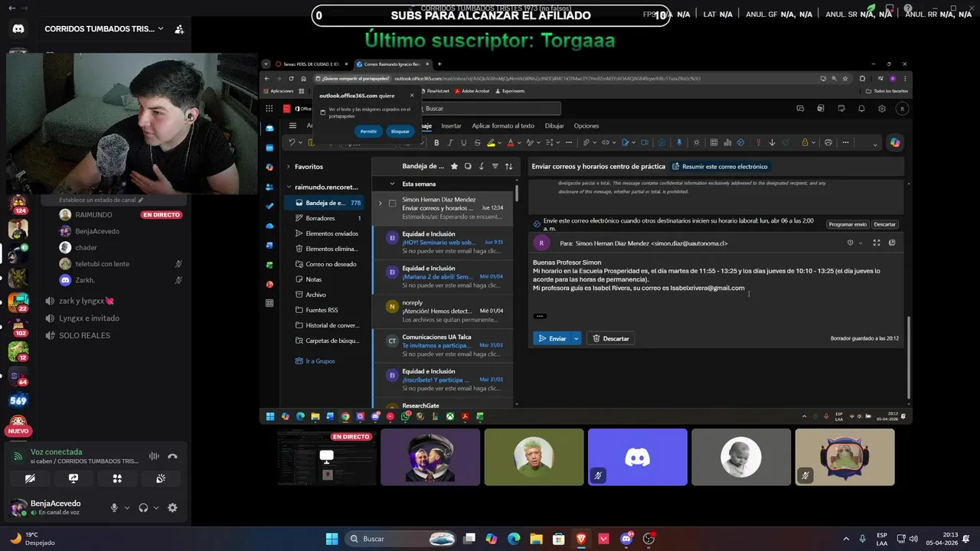Open Discord soundboard button

tap(161, 478)
